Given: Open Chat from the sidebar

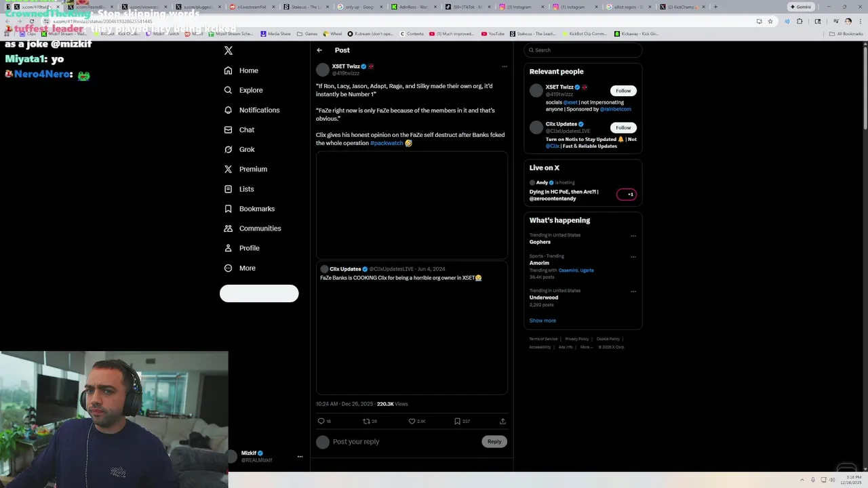Looking at the screenshot, I should coord(239,129).
